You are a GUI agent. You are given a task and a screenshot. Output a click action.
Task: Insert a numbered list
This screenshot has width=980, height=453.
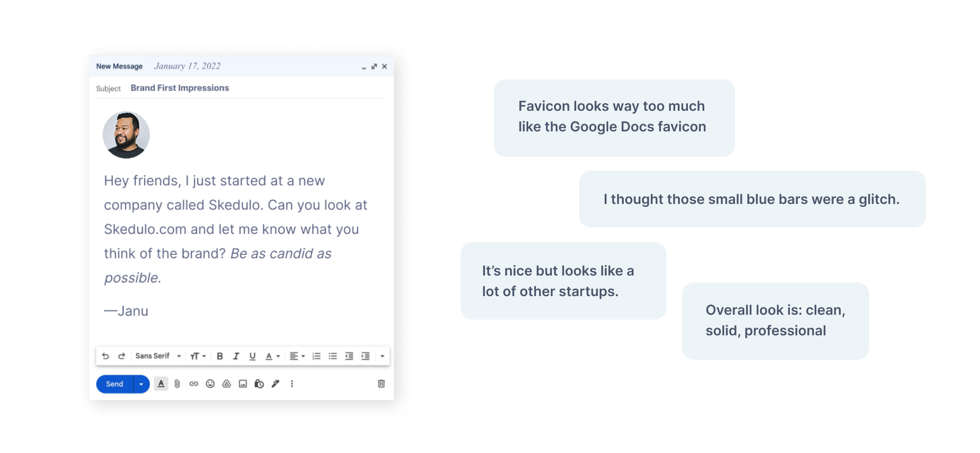coord(317,356)
